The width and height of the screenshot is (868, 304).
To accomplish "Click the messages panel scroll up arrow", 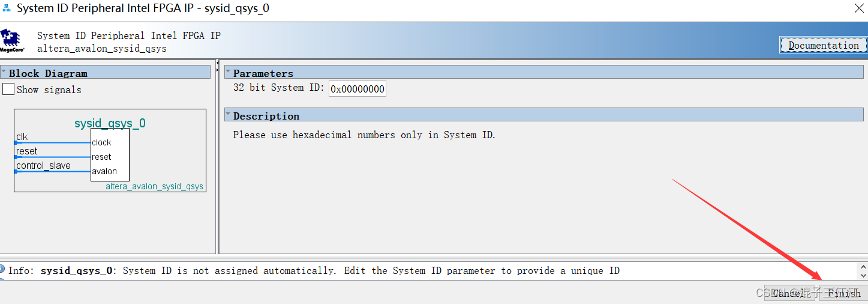I will pyautogui.click(x=863, y=267).
